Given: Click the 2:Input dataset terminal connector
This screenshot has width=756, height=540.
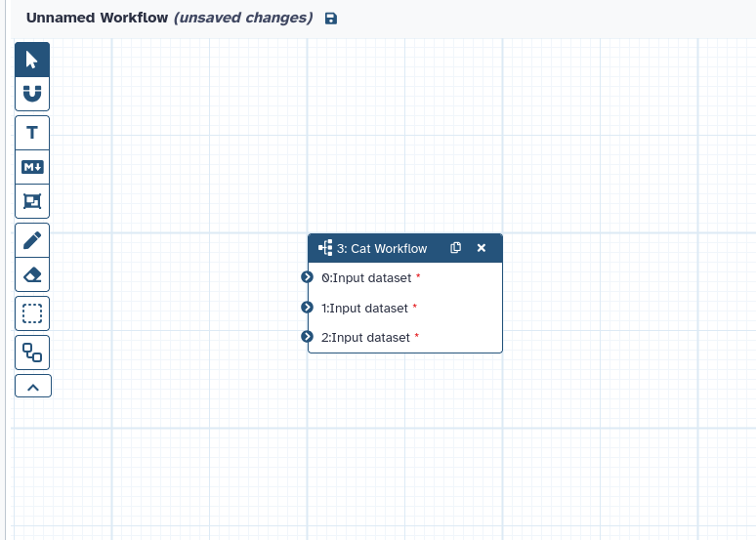Looking at the screenshot, I should coord(308,337).
